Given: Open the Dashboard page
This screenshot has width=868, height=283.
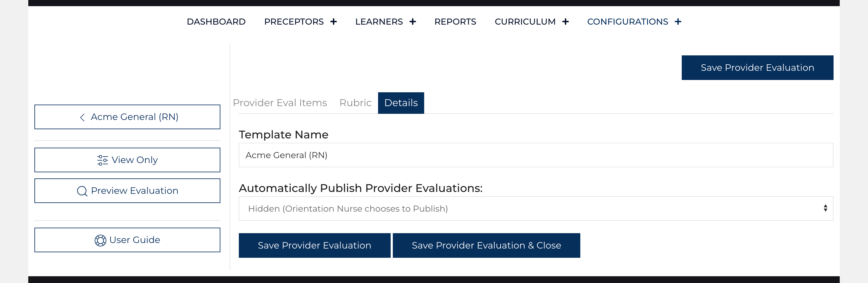Looking at the screenshot, I should [216, 22].
